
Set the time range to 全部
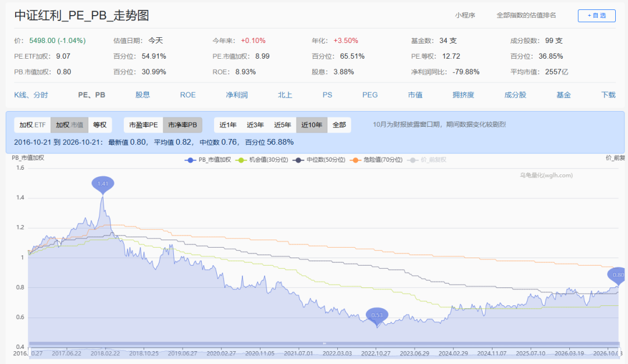(x=339, y=125)
